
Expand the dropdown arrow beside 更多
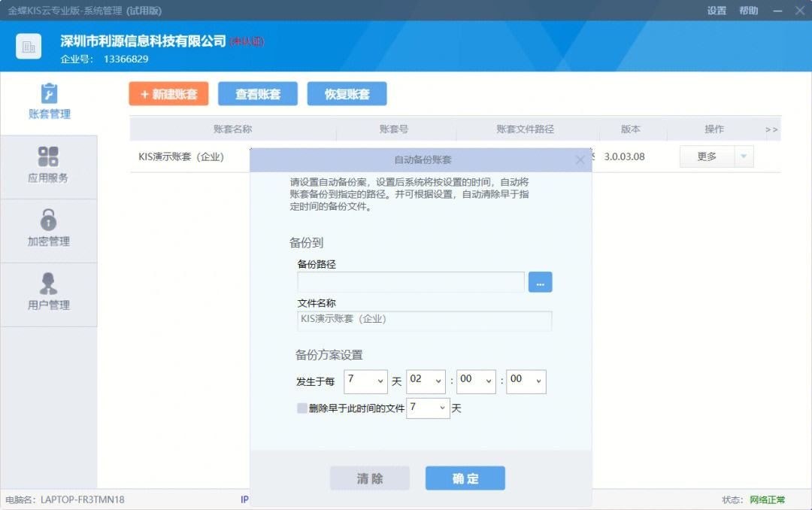coord(744,156)
